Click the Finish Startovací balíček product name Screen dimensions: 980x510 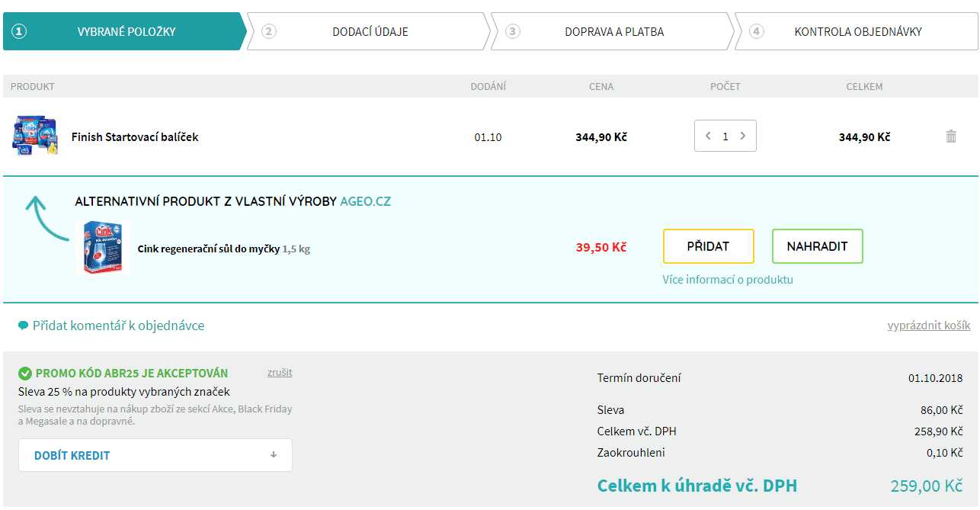tap(135, 137)
